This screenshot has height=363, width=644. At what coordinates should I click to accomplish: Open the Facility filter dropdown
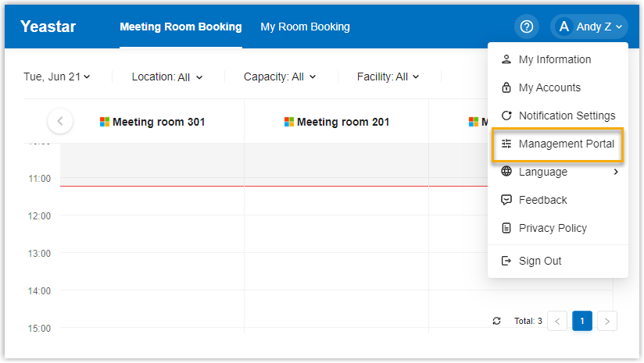[x=388, y=77]
